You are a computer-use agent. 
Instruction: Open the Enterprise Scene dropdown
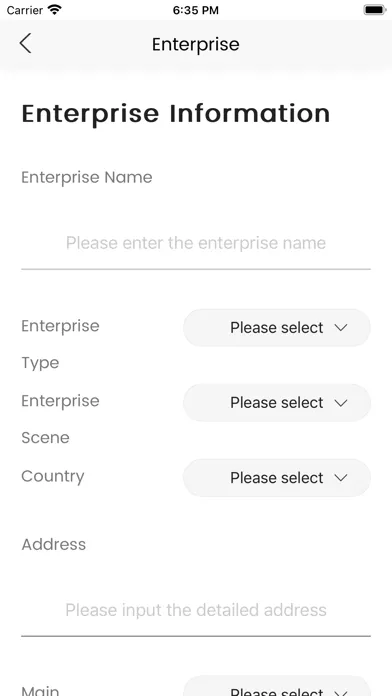pos(277,403)
